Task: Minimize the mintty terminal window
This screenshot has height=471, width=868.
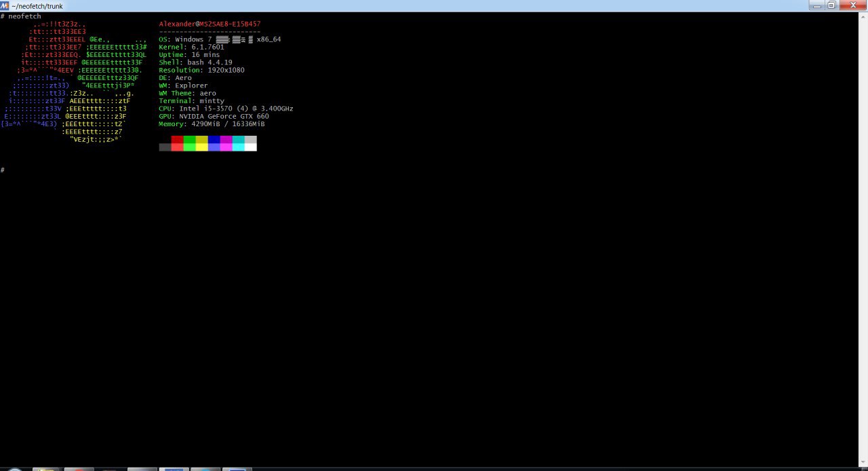Action: pyautogui.click(x=817, y=5)
